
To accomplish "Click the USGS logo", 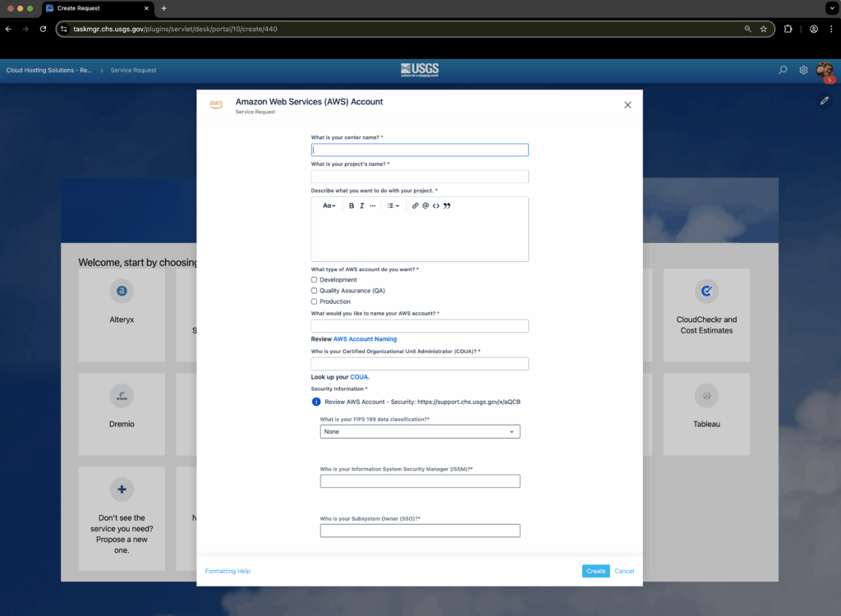I will [x=420, y=70].
